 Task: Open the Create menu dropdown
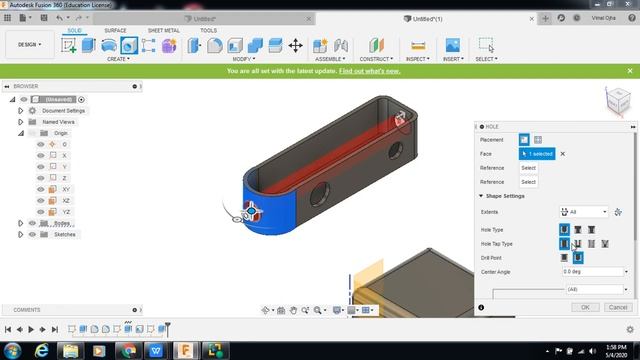click(118, 59)
